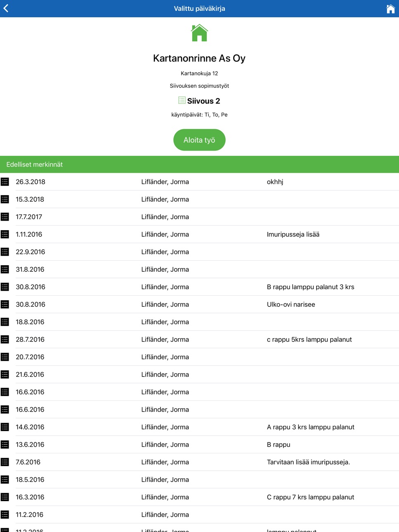Screen dimensions: 399x532
Task: Open list icon for entry 16.3.2016
Action: (5, 497)
